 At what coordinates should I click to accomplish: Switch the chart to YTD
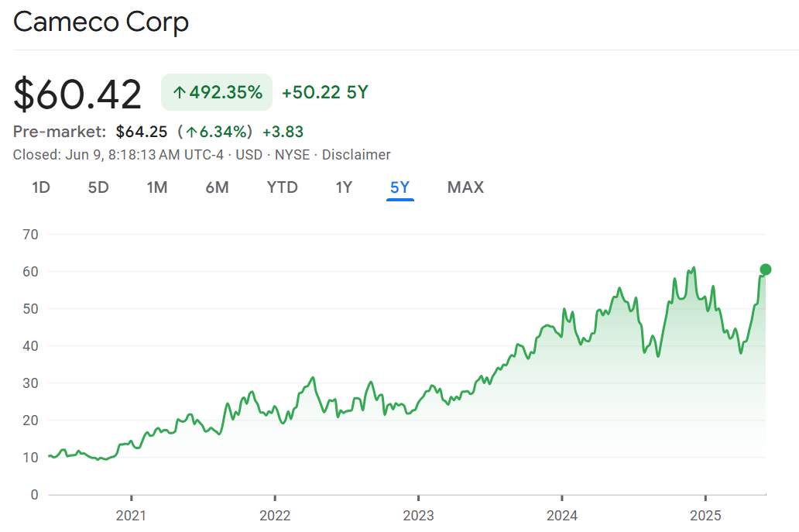[x=282, y=187]
